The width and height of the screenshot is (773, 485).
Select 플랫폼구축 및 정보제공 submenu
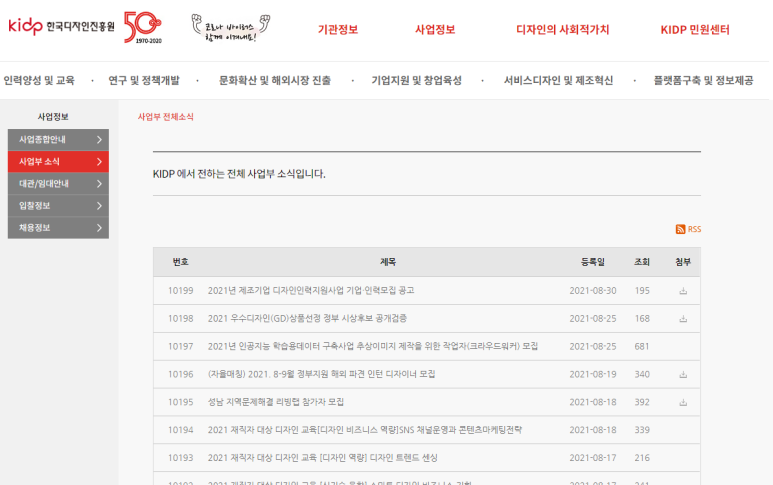pos(703,80)
